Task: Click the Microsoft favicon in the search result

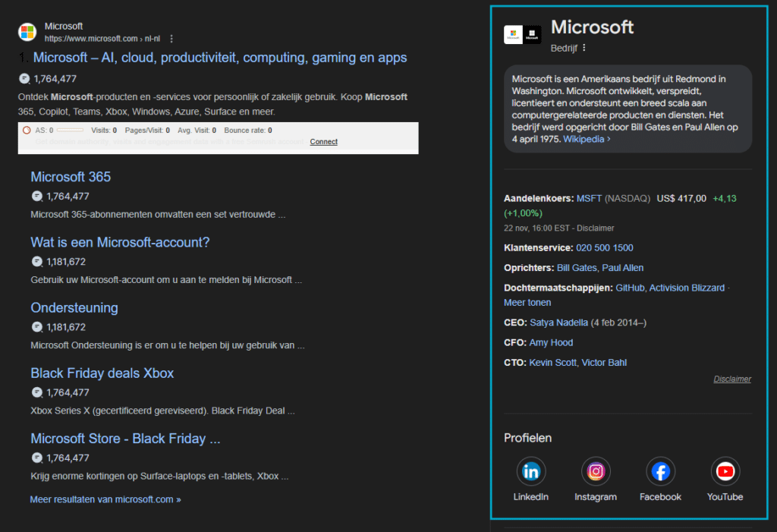Action: tap(27, 32)
